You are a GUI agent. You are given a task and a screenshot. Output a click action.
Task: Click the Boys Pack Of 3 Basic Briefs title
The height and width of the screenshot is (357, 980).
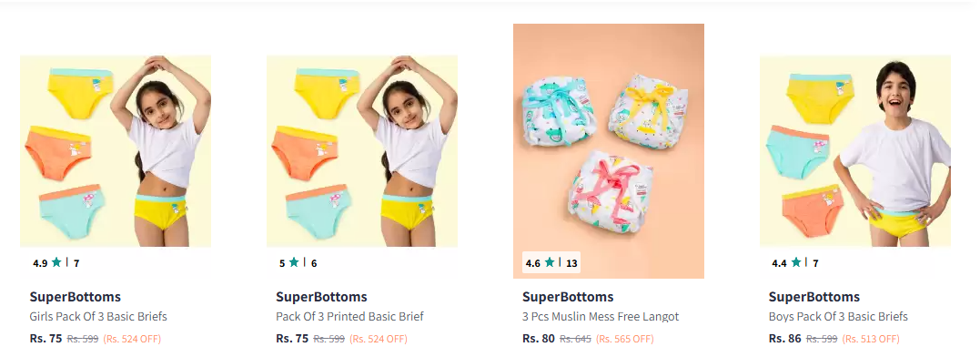pos(838,317)
